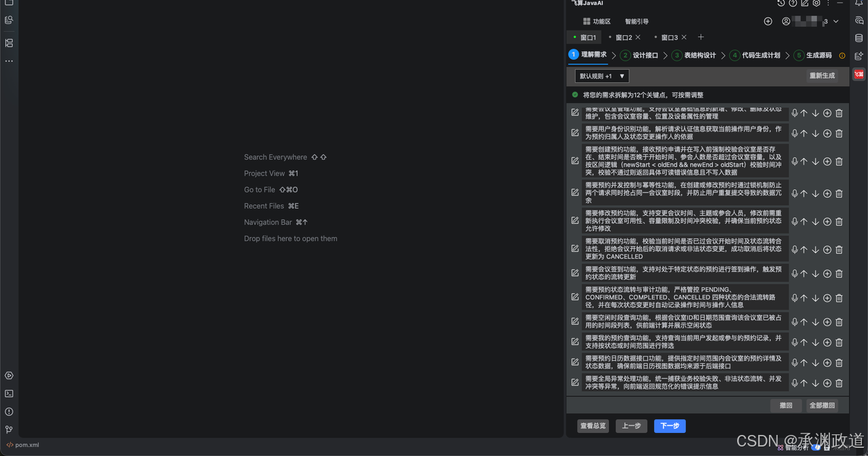Go to step 5 生成源码

coord(812,56)
